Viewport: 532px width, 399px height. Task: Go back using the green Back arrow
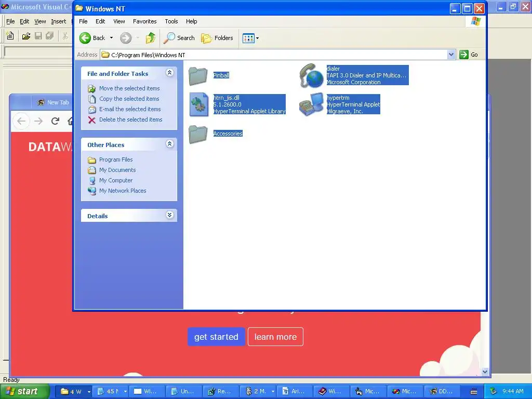pos(92,38)
